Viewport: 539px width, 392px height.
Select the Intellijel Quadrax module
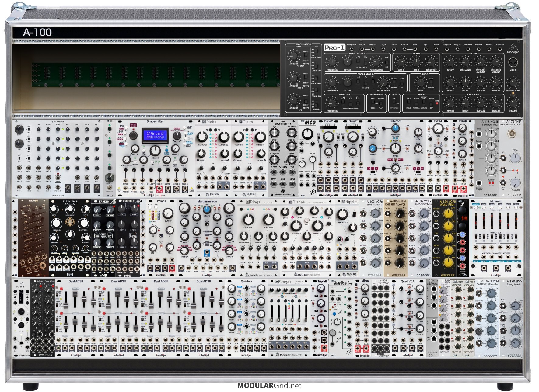(x=247, y=318)
